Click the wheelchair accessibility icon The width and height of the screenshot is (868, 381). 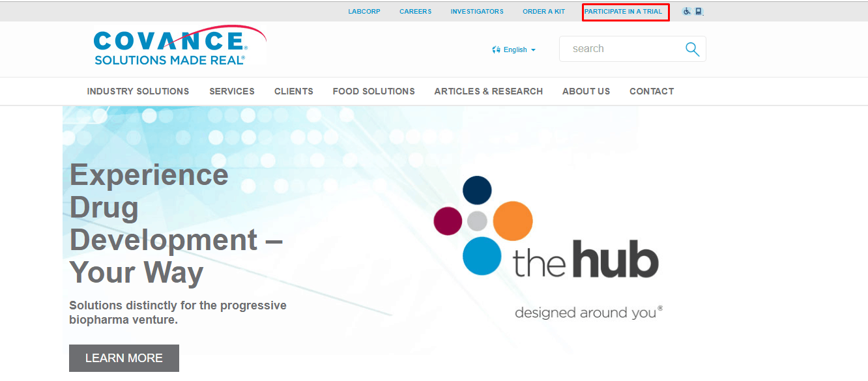pyautogui.click(x=686, y=12)
